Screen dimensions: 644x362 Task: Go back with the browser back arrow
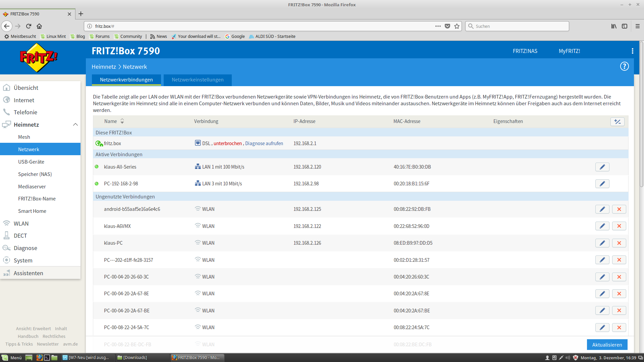[7, 26]
